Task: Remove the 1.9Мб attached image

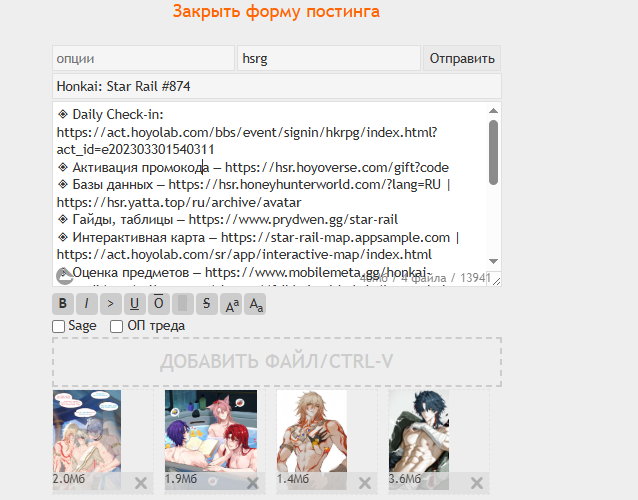Action: click(x=253, y=483)
